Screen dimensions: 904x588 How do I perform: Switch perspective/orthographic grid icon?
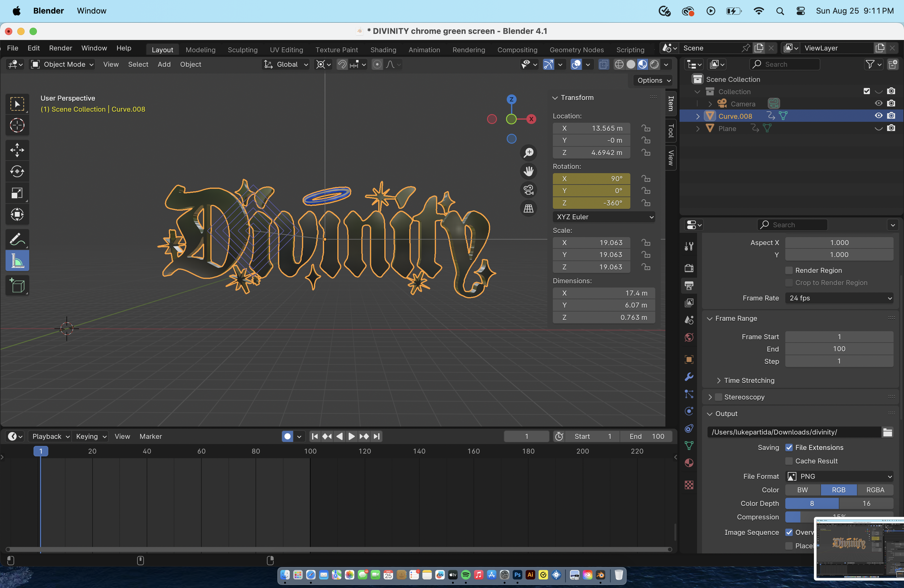coord(528,208)
